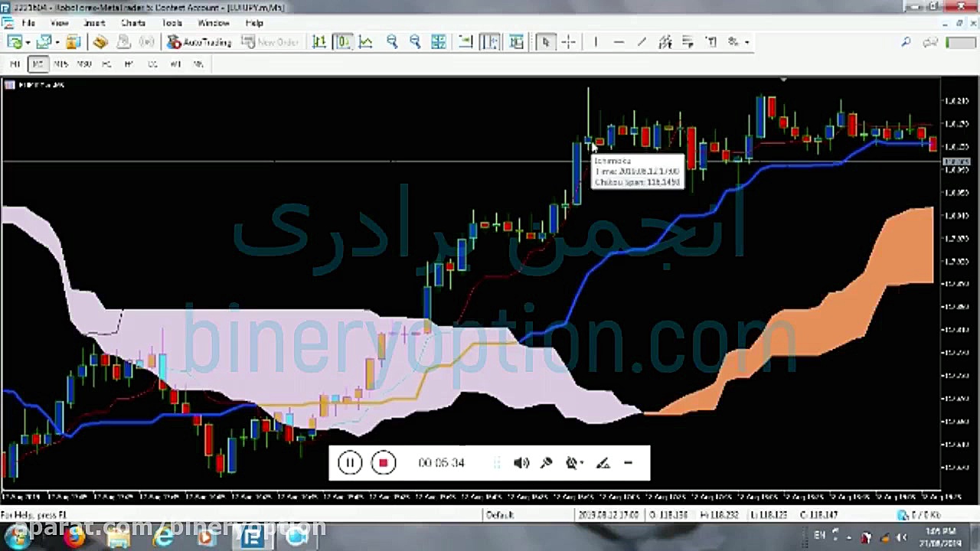
Task: Toggle the chart shift option
Action: pos(489,42)
